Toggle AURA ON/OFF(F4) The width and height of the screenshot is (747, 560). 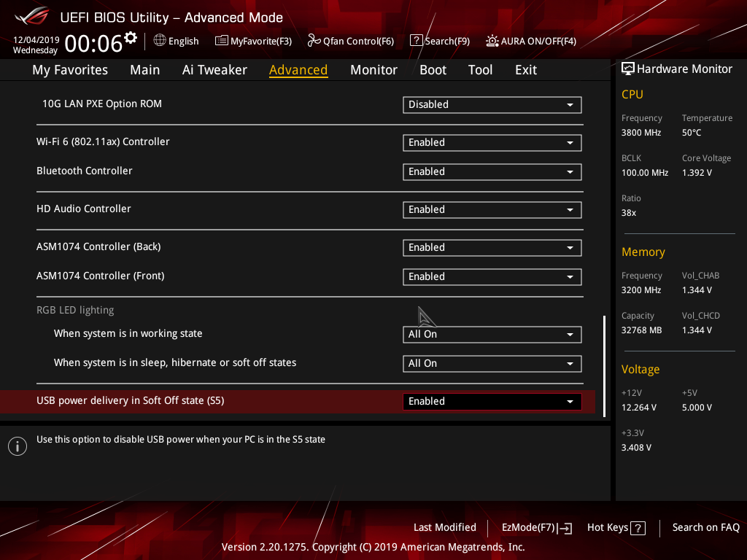[531, 41]
